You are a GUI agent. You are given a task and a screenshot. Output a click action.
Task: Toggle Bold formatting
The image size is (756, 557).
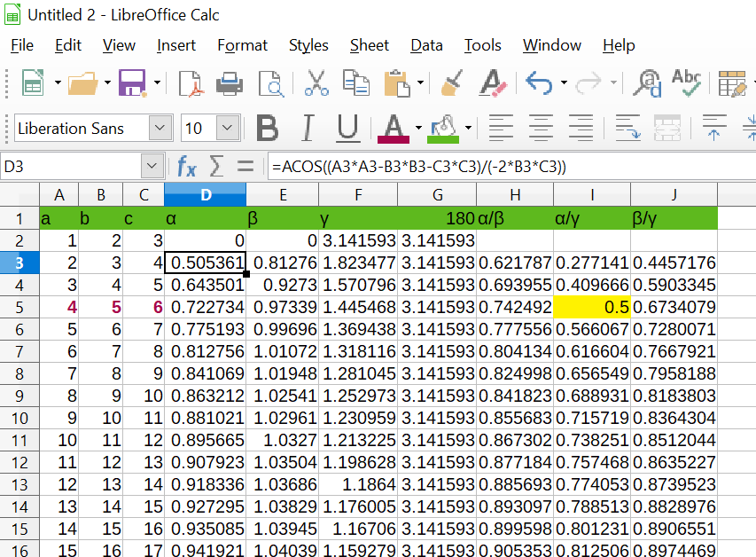tap(267, 129)
